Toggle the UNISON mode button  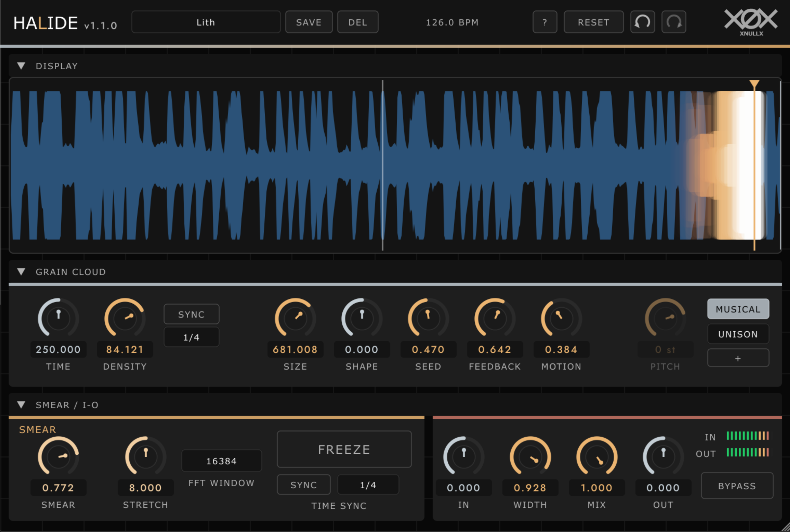tap(738, 334)
